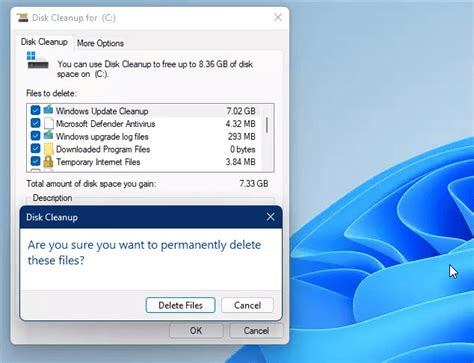Click the "You can use Disk Cleanup" description text
This screenshot has width=474, height=363.
point(155,69)
